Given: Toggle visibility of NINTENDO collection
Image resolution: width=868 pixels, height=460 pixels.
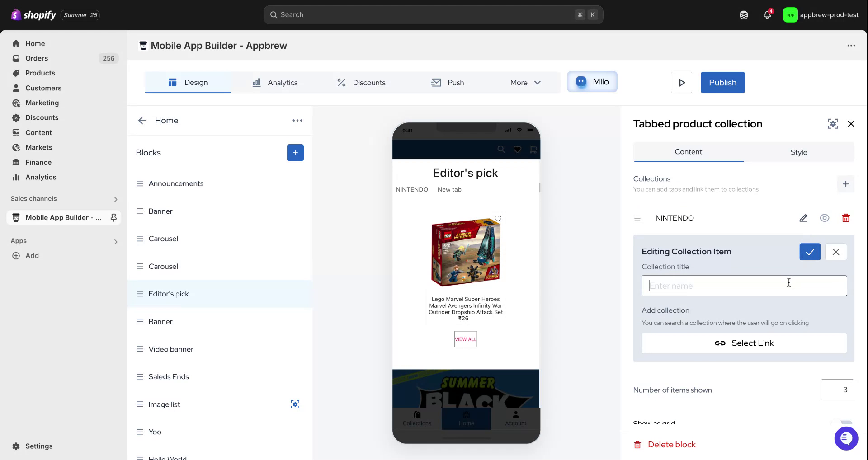Looking at the screenshot, I should coord(824,218).
